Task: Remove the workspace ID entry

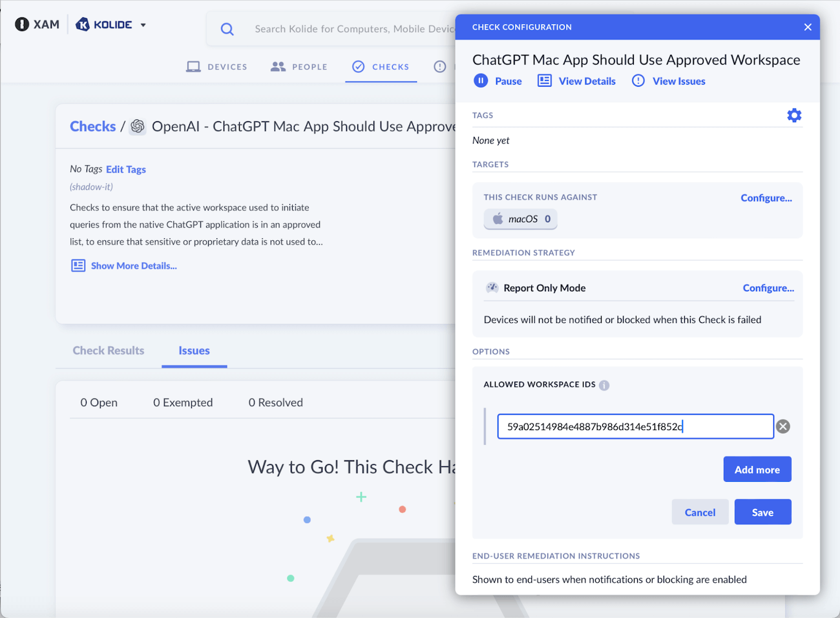Action: click(x=783, y=426)
